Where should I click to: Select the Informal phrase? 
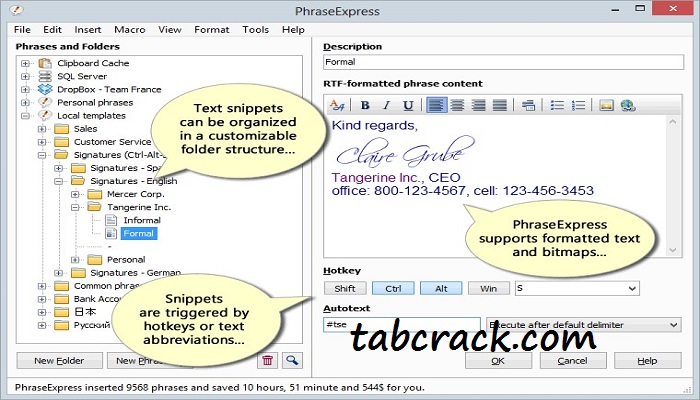[x=142, y=220]
